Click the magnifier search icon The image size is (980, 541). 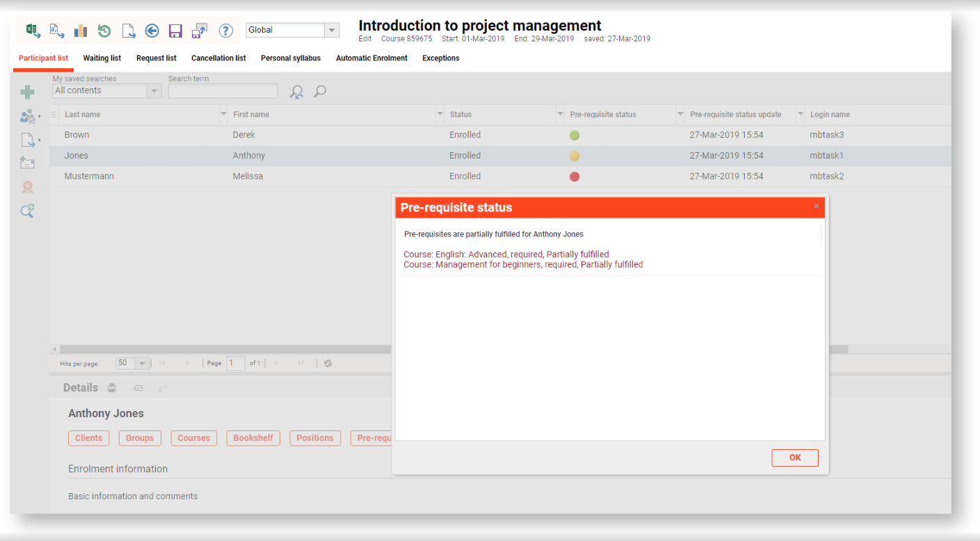coord(320,91)
